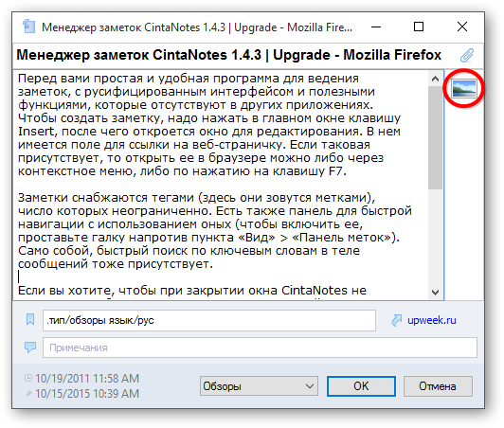504x428 pixels.
Task: Click the bookmark tags icon
Action: (x=30, y=320)
